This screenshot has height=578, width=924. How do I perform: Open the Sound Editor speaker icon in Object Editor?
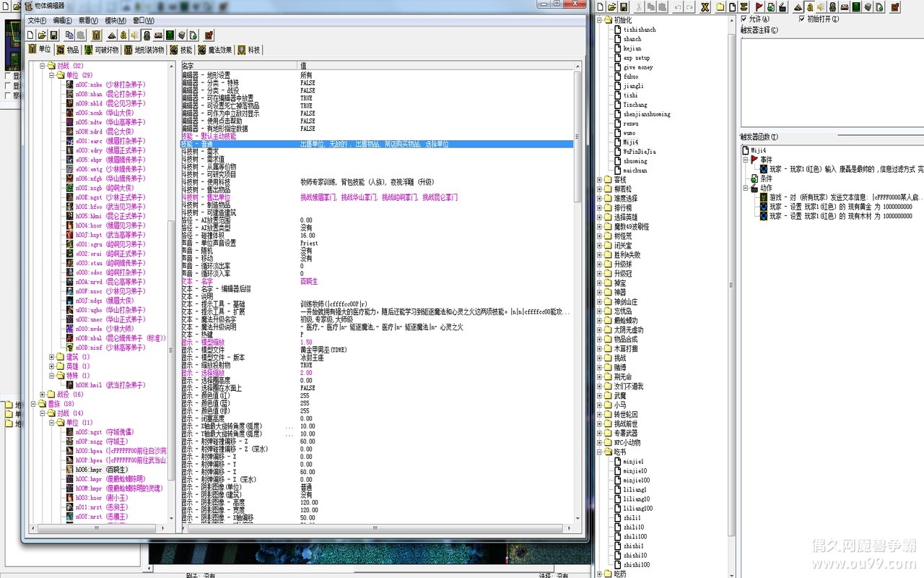135,35
